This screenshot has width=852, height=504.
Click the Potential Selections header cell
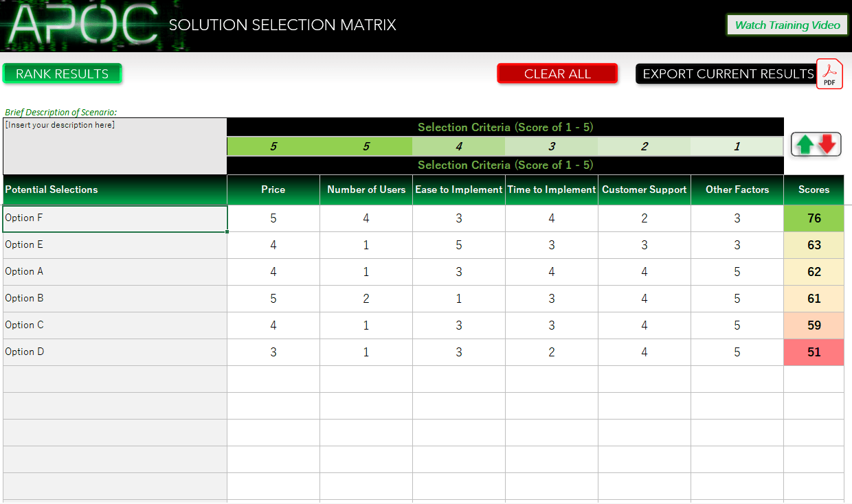(115, 190)
